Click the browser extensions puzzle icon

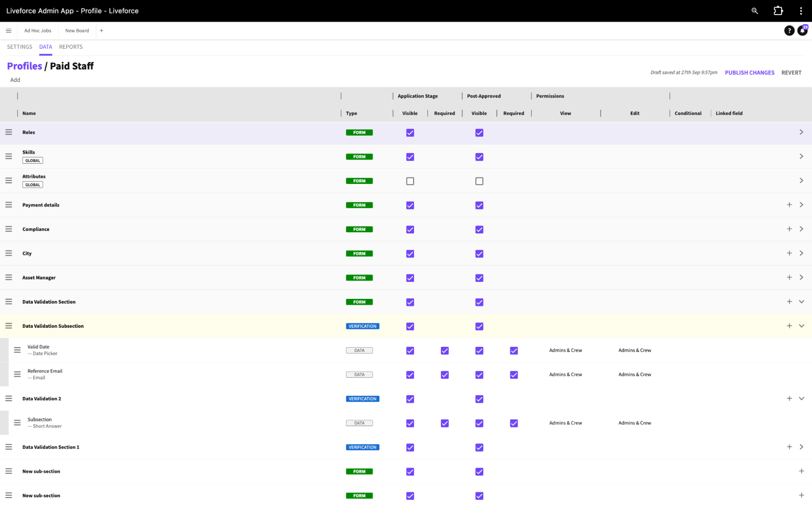[x=778, y=11]
